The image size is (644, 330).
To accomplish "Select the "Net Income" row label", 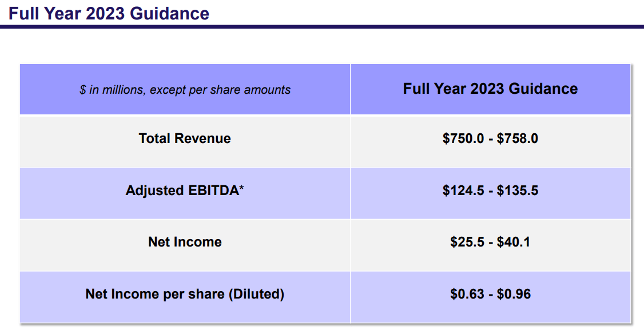I will click(185, 241).
